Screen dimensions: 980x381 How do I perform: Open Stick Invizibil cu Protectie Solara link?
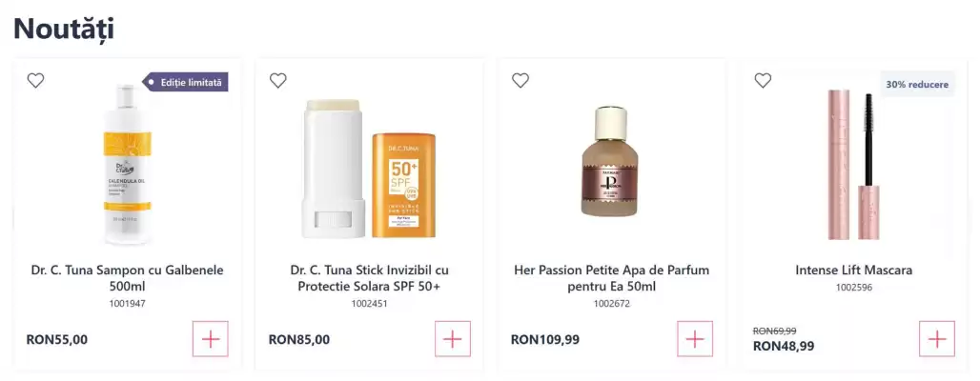[x=369, y=278]
